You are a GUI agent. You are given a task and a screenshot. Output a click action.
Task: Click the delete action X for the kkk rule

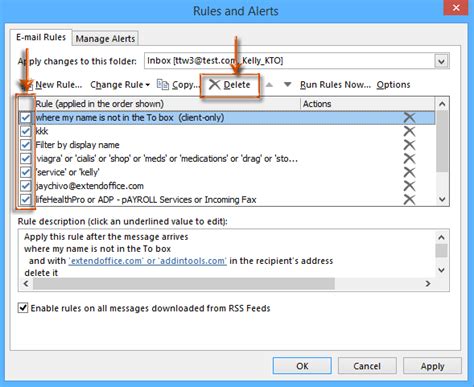point(409,131)
